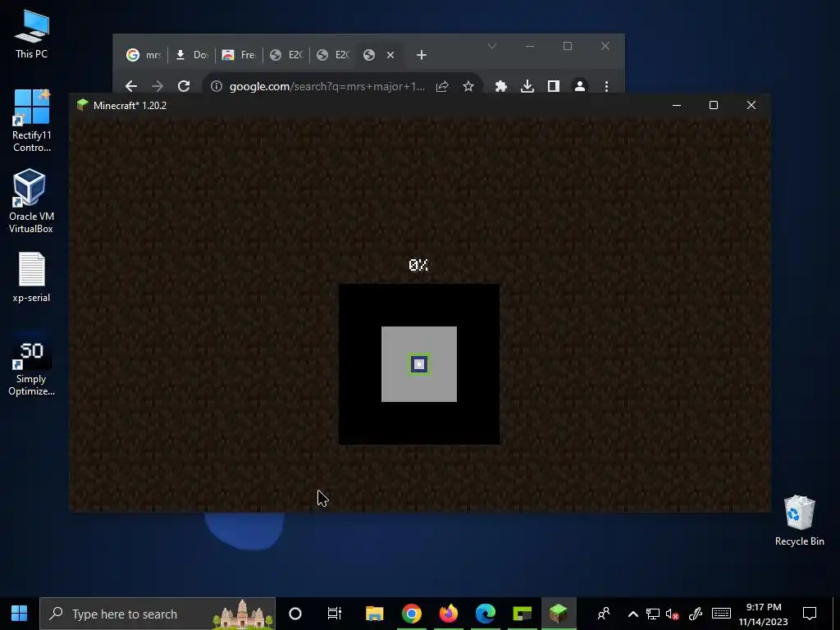Viewport: 840px width, 630px height.
Task: Open Firefox from the taskbar
Action: point(449,614)
